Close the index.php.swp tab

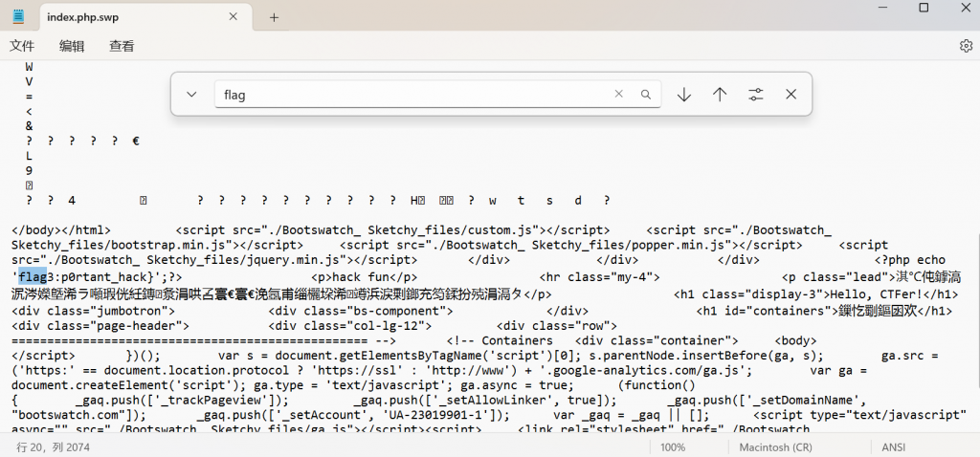[x=234, y=17]
